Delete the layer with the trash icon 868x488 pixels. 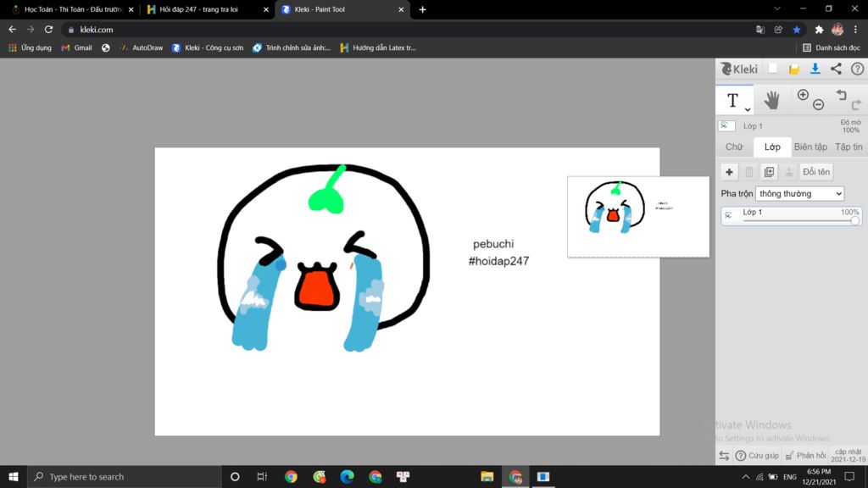749,172
